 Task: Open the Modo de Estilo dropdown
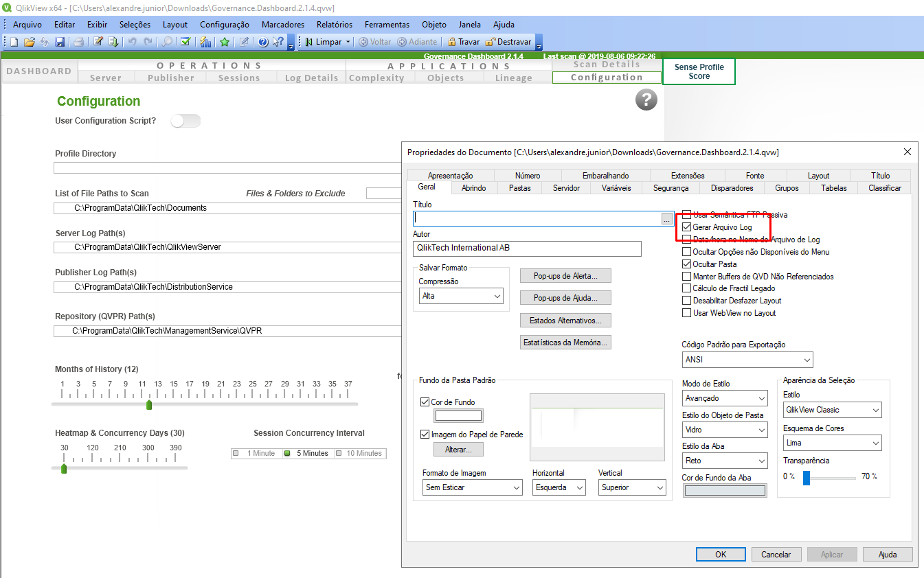click(725, 398)
